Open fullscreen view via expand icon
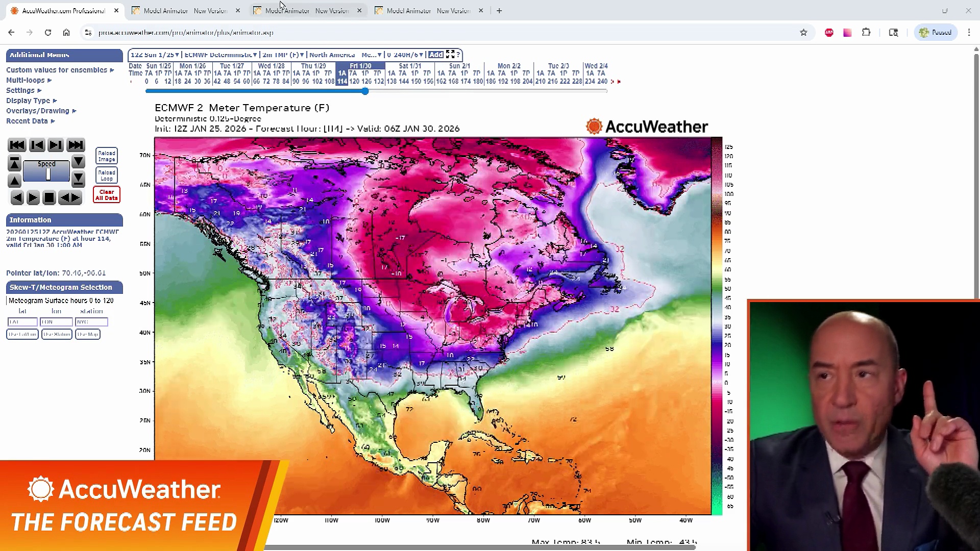980x551 pixels. [450, 54]
